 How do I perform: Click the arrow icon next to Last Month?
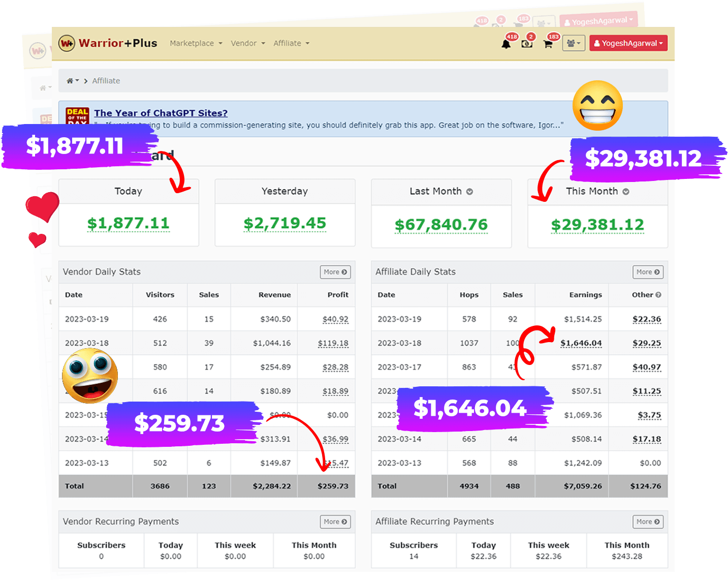tap(469, 192)
